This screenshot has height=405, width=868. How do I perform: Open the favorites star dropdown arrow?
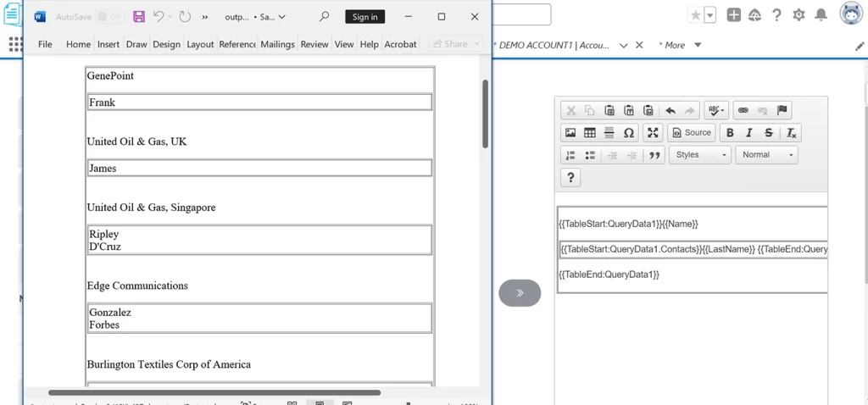[x=709, y=15]
